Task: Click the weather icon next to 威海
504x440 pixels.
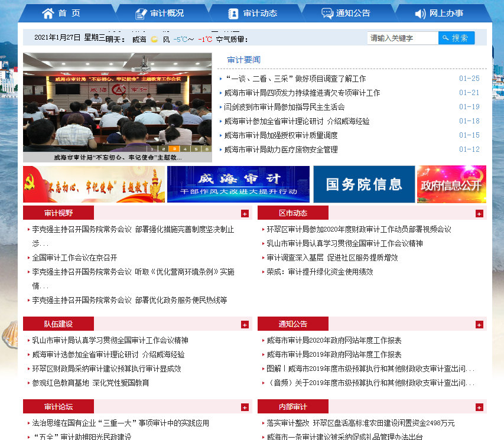Action: pos(154,40)
